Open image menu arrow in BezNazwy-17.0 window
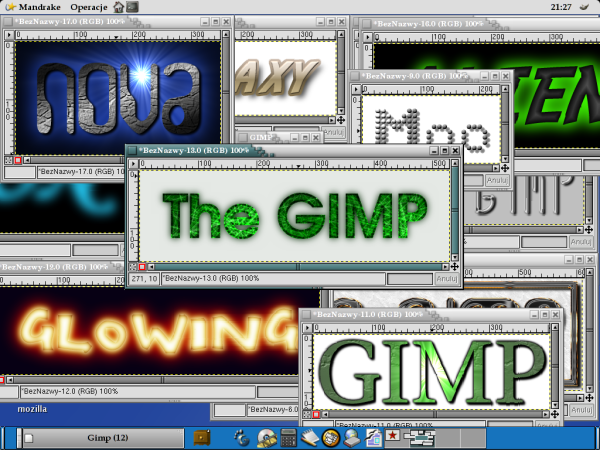The image size is (600, 450). click(x=9, y=35)
